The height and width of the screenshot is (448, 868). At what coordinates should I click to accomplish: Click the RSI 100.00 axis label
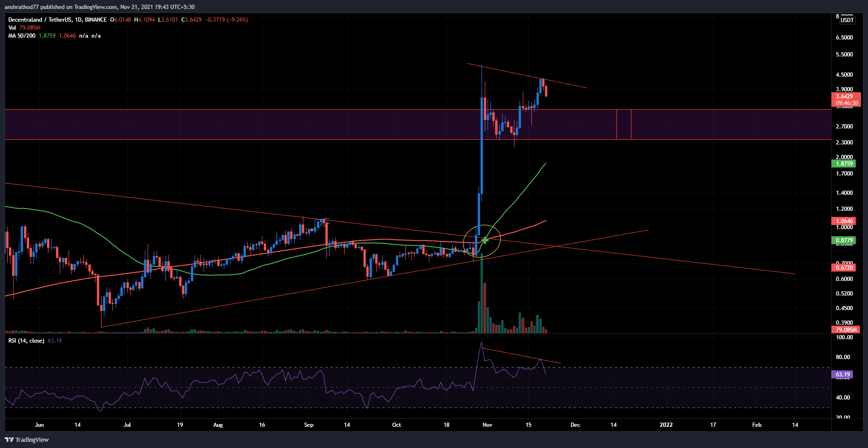(844, 337)
